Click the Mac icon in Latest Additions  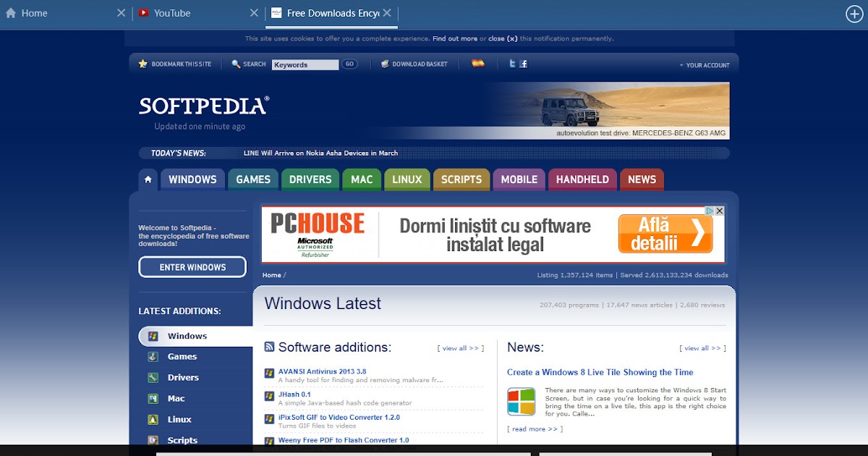pyautogui.click(x=153, y=399)
